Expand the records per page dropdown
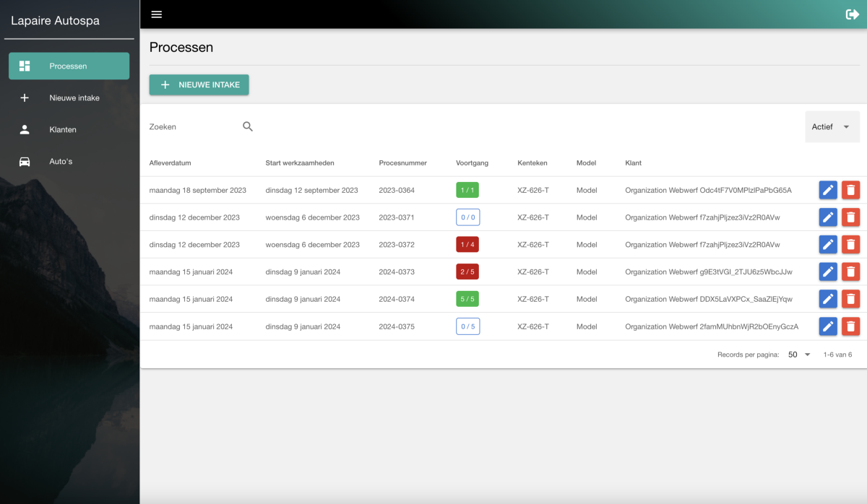 [799, 355]
